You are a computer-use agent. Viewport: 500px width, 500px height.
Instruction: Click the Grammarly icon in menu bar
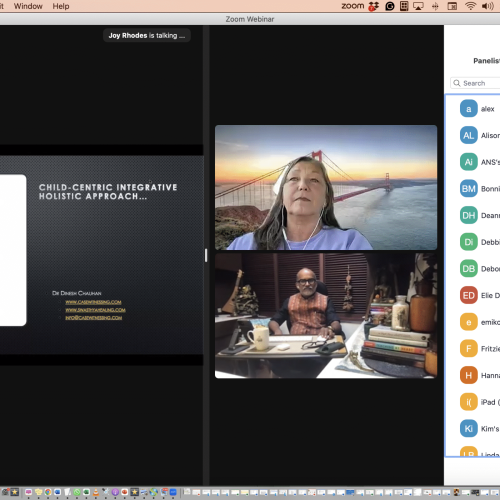click(x=390, y=6)
